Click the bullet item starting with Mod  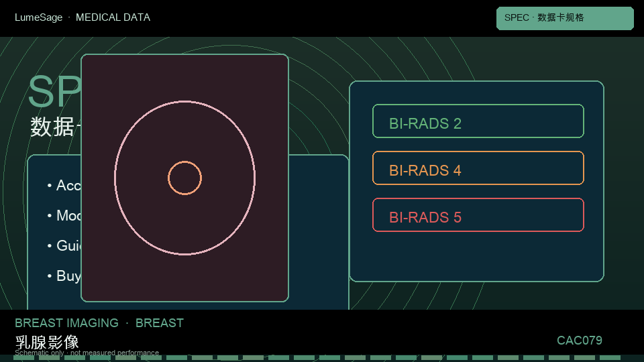tap(64, 215)
